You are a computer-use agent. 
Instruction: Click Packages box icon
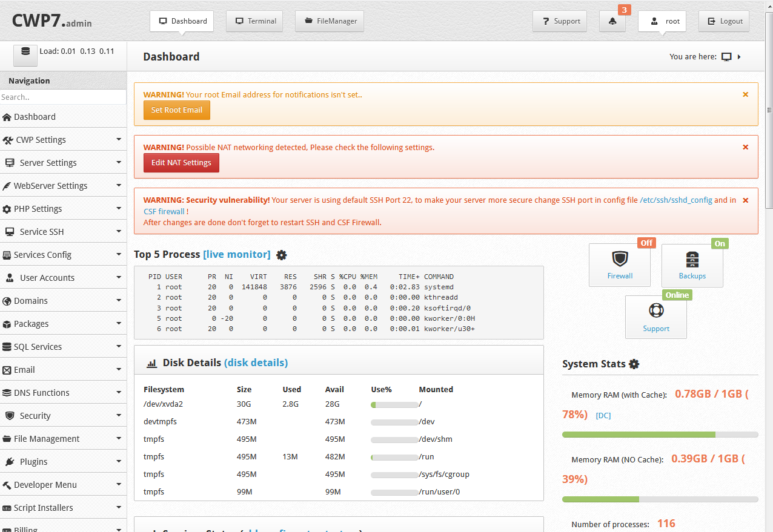[x=7, y=324]
